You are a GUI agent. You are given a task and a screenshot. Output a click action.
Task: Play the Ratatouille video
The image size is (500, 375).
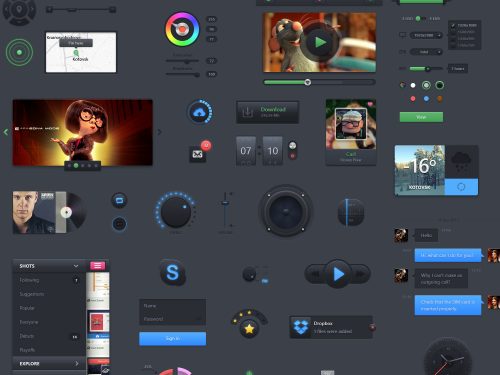pyautogui.click(x=320, y=42)
